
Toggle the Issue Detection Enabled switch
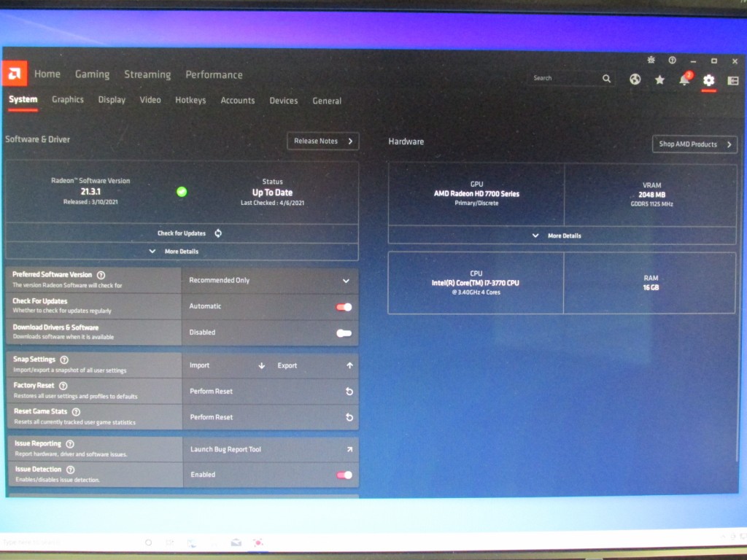(x=344, y=475)
